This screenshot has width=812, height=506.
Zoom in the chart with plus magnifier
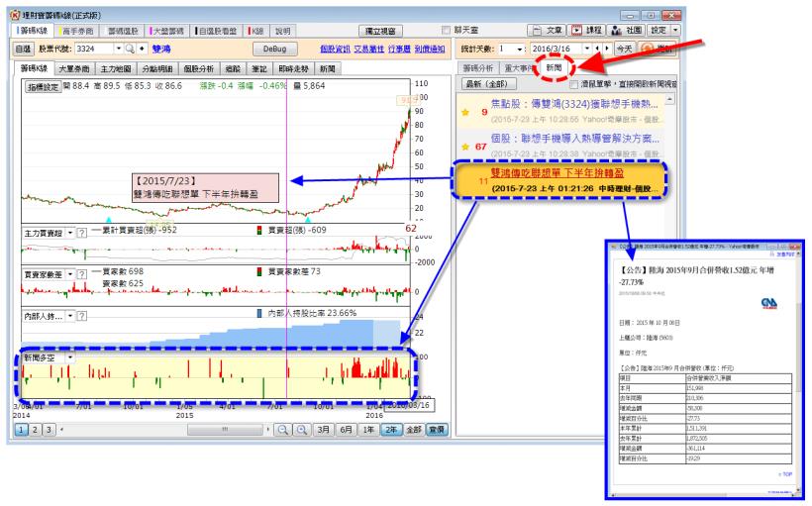(x=302, y=430)
